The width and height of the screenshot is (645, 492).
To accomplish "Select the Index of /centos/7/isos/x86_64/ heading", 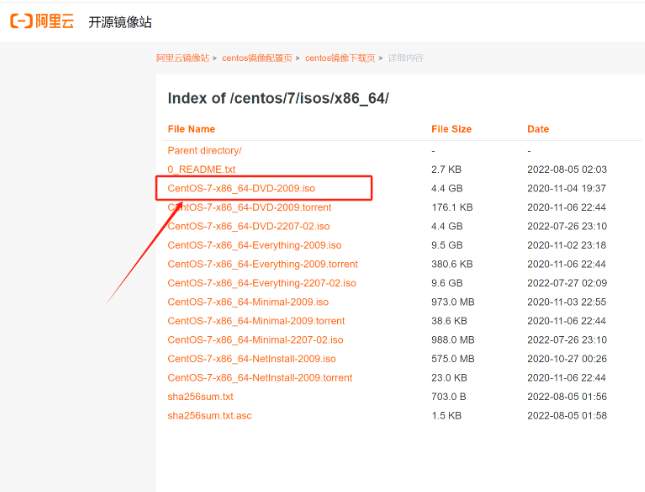I will 278,98.
